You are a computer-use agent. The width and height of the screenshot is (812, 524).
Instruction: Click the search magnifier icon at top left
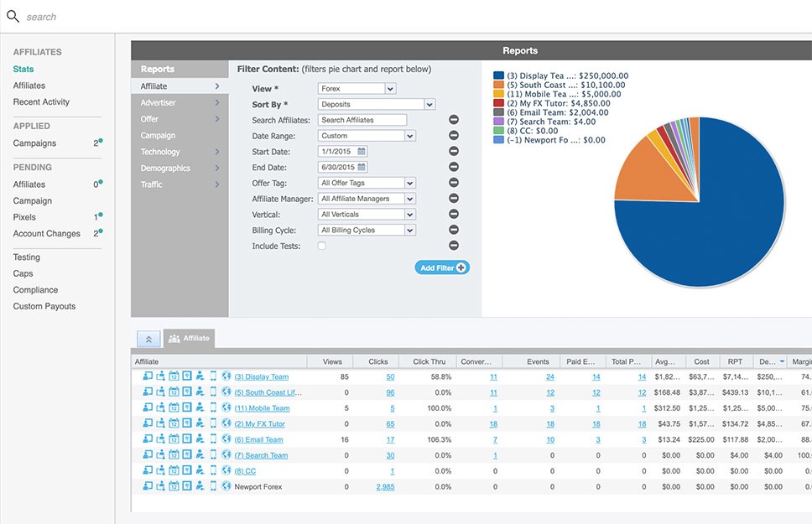(x=12, y=14)
